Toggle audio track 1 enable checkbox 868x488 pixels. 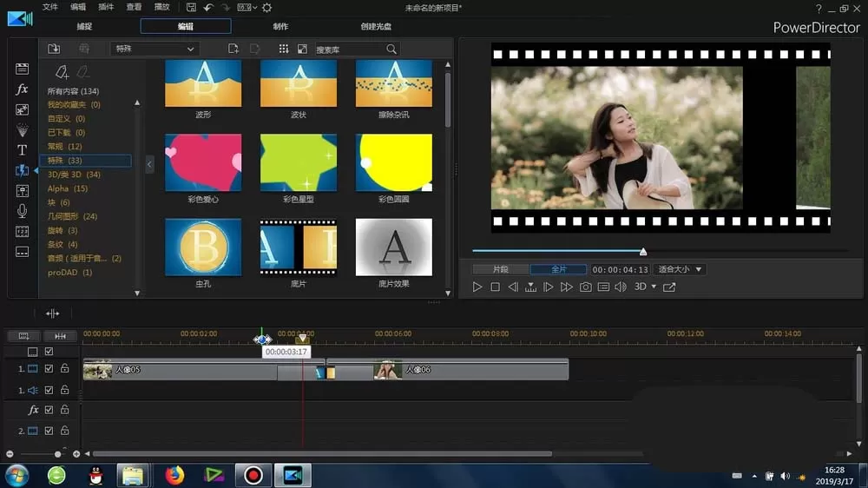[49, 390]
